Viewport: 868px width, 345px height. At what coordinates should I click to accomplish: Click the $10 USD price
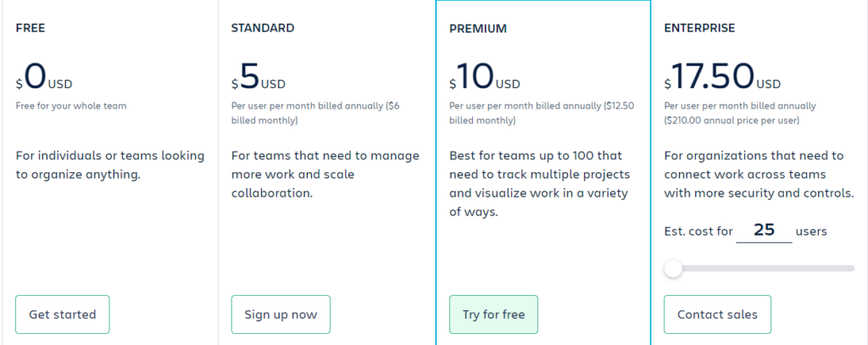(x=485, y=77)
